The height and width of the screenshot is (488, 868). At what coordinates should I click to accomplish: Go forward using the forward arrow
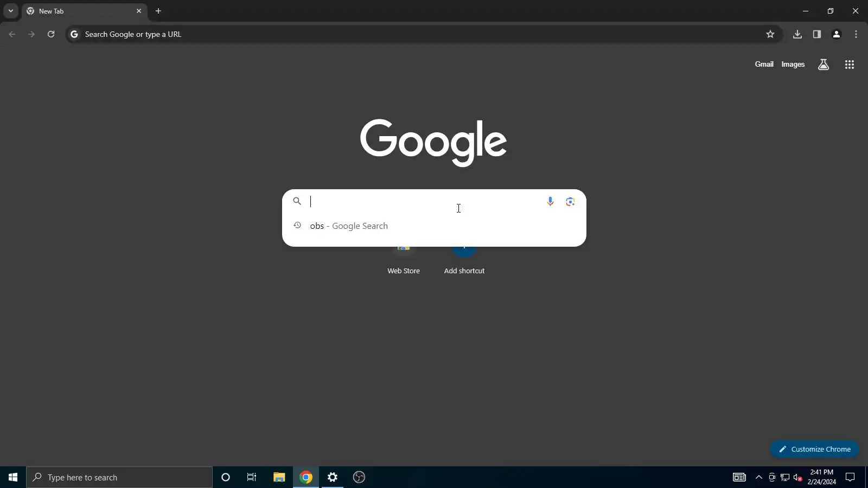click(x=31, y=34)
